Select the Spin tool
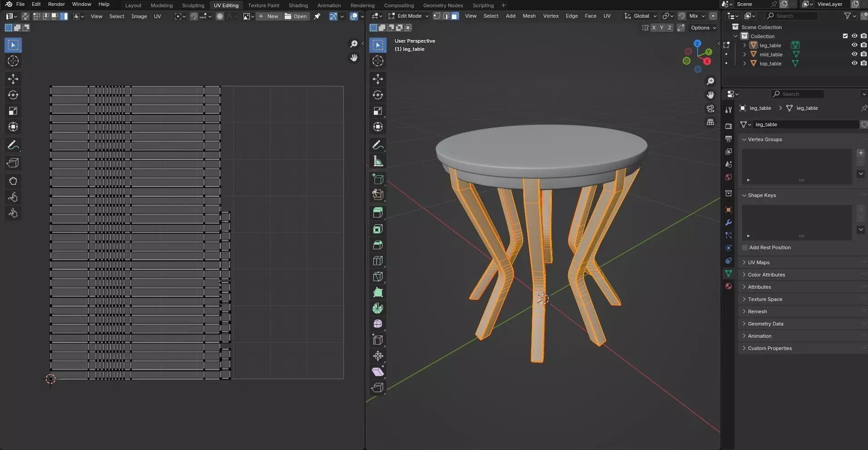Image resolution: width=868 pixels, height=450 pixels. pos(378,308)
